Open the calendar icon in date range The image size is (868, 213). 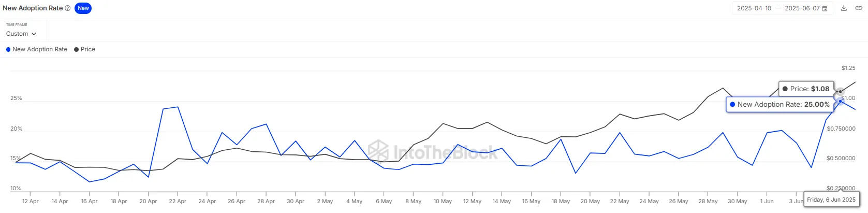click(x=825, y=9)
